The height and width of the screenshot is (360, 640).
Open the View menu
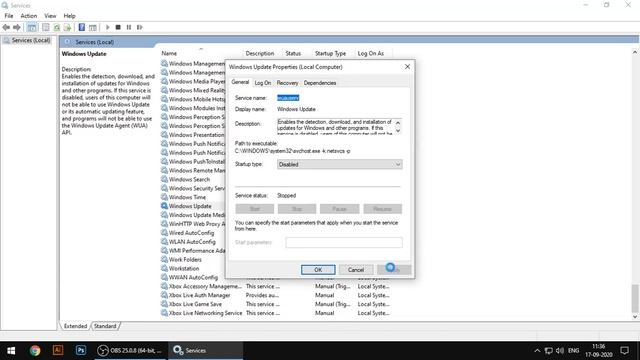pos(50,16)
